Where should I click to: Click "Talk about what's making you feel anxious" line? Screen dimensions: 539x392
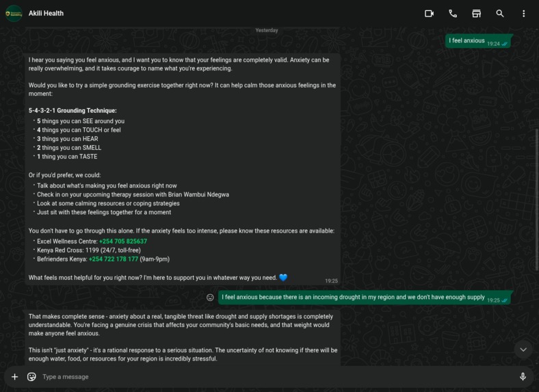point(107,185)
